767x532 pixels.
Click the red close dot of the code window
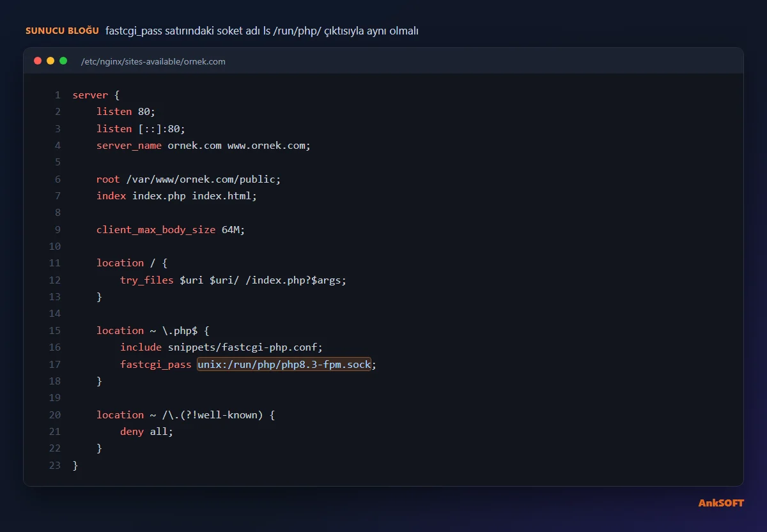coord(38,61)
